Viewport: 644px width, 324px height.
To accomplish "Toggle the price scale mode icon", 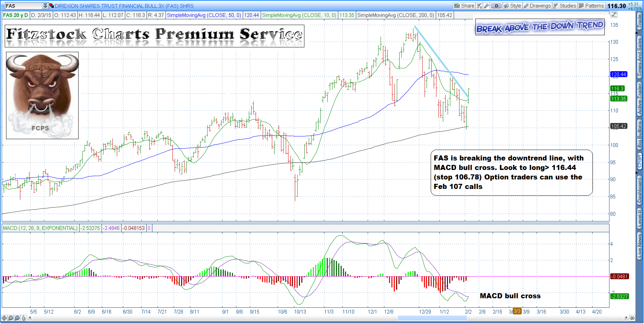I will (614, 15).
